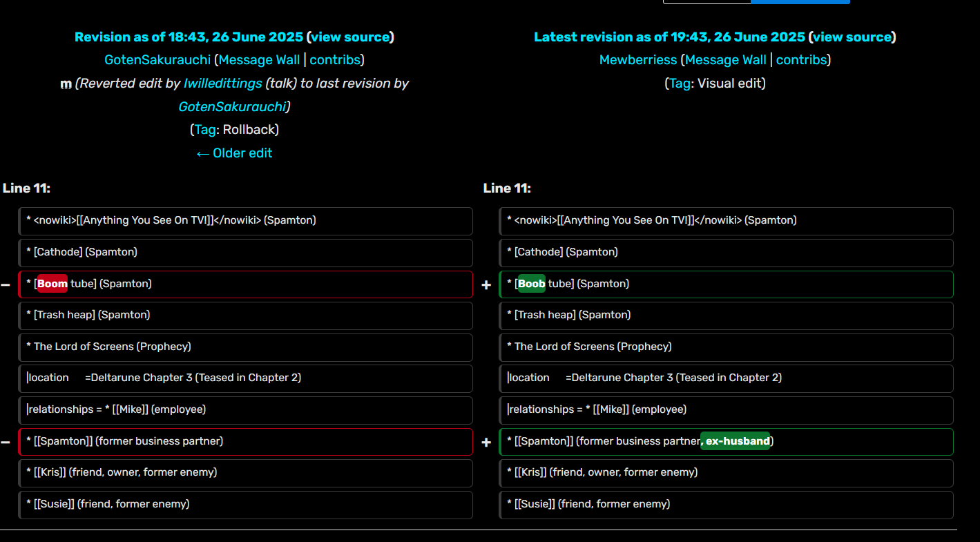The image size is (980, 542).
Task: Open italic GotenSakurauchi link in edit summary
Action: pyautogui.click(x=233, y=107)
